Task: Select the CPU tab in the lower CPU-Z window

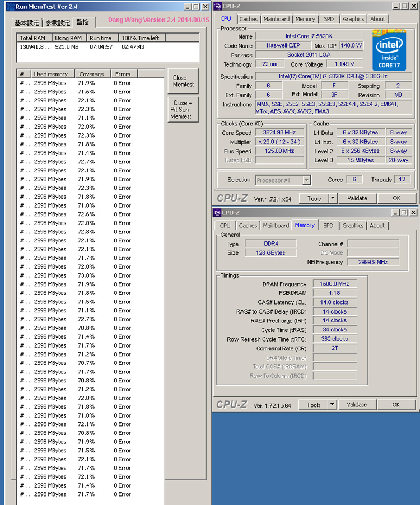Action: (225, 226)
